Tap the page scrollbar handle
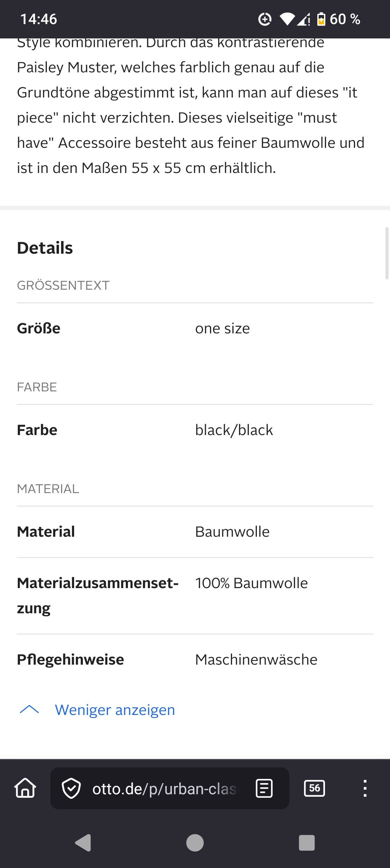Viewport: 390px width, 868px height. pyautogui.click(x=387, y=253)
